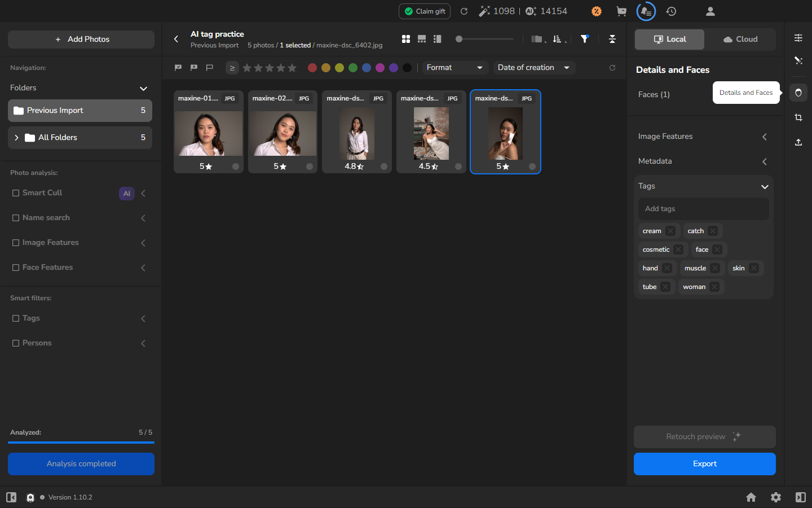Open the sort order icon

(558, 39)
